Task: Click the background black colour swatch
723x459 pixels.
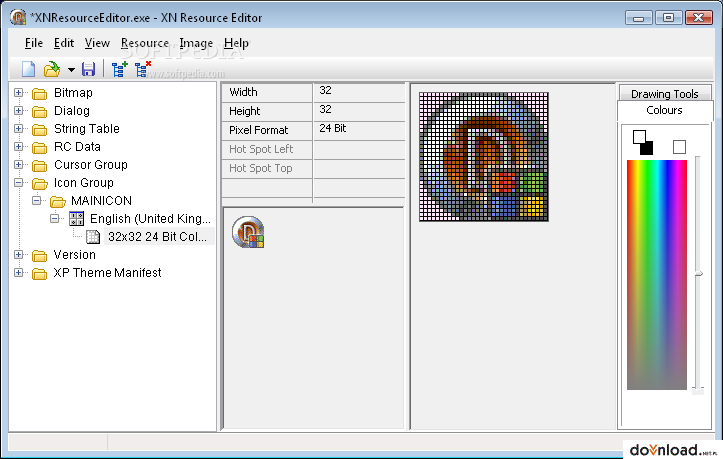Action: click(647, 149)
